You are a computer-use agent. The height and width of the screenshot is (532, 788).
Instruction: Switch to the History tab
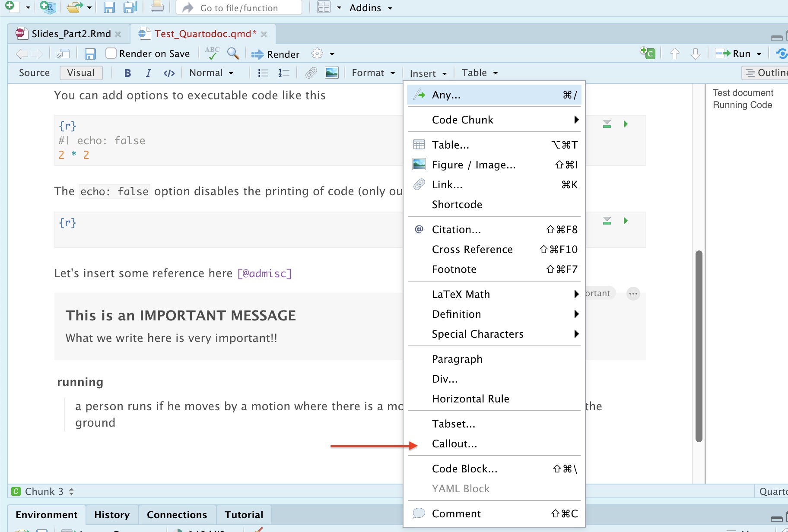point(112,515)
